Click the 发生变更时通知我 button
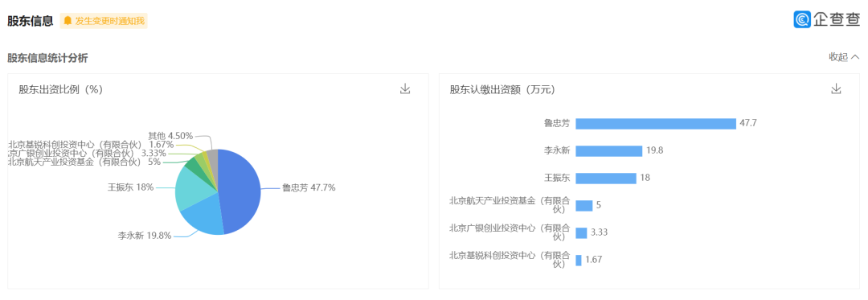 104,21
